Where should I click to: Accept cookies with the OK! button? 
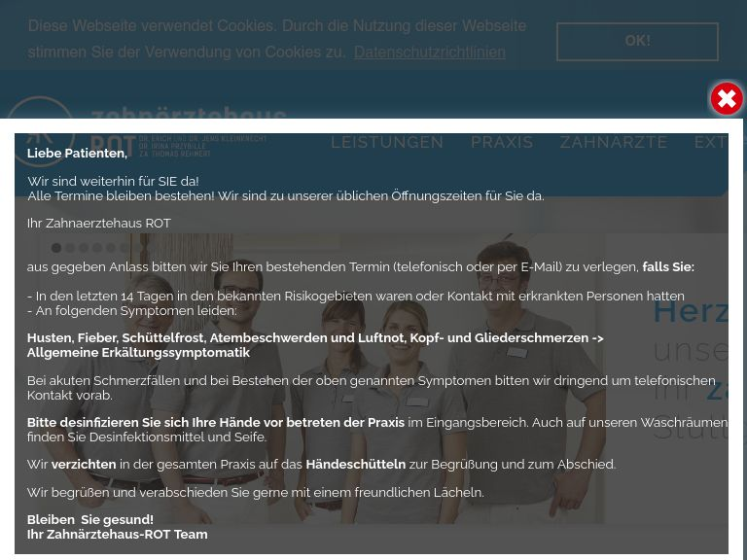pos(637,42)
